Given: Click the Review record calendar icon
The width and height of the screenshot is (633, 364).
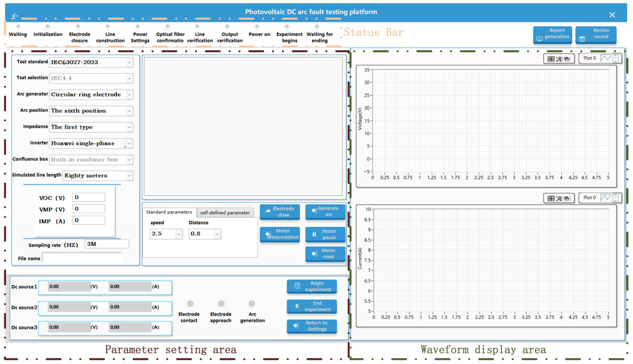Looking at the screenshot, I should coord(582,39).
